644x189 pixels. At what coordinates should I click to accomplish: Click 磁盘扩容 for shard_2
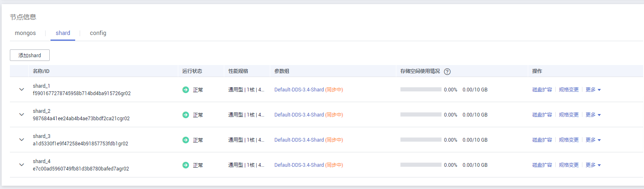[x=542, y=115]
